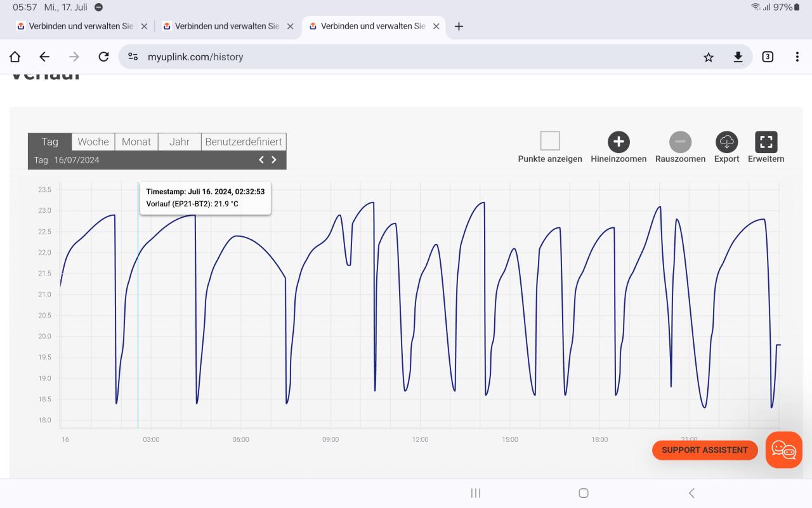
Task: Click the date text 16/07/2024
Action: pos(77,160)
